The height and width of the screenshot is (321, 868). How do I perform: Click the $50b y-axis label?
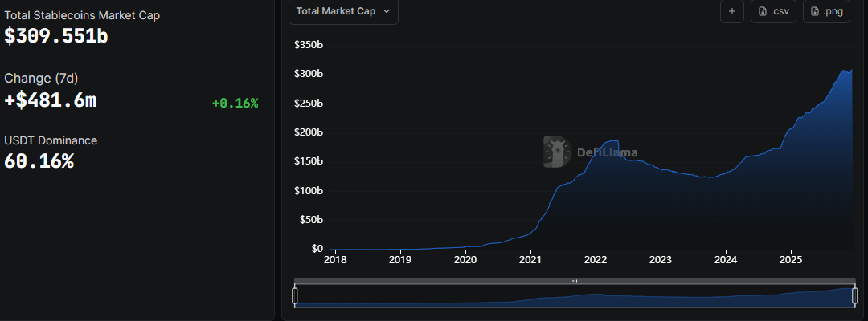click(311, 220)
